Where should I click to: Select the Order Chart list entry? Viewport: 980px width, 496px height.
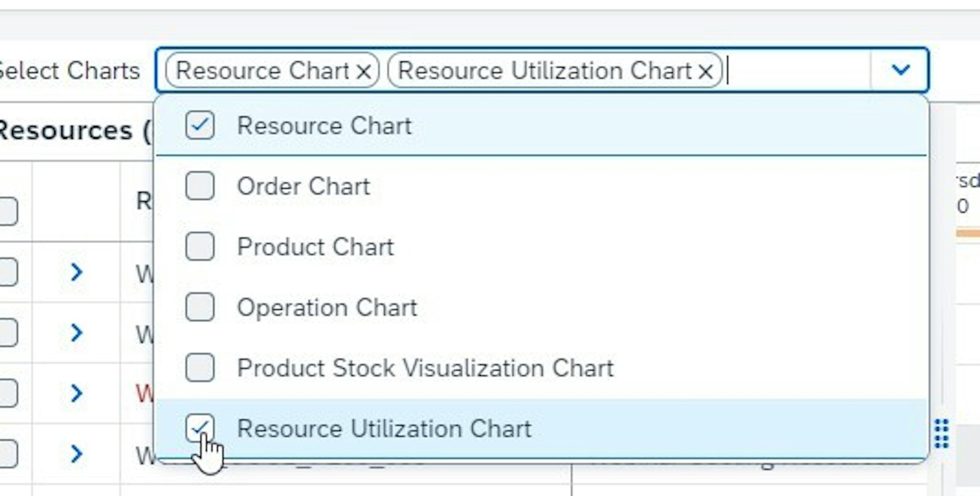point(303,186)
